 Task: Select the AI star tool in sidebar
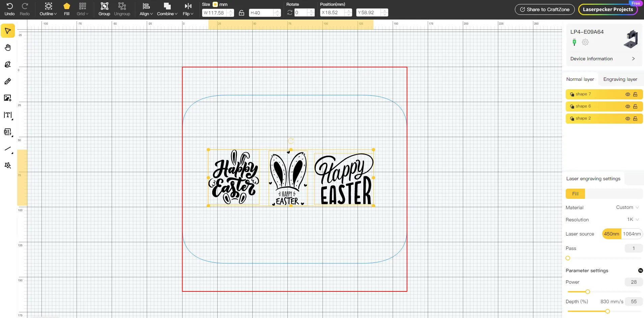click(x=8, y=165)
